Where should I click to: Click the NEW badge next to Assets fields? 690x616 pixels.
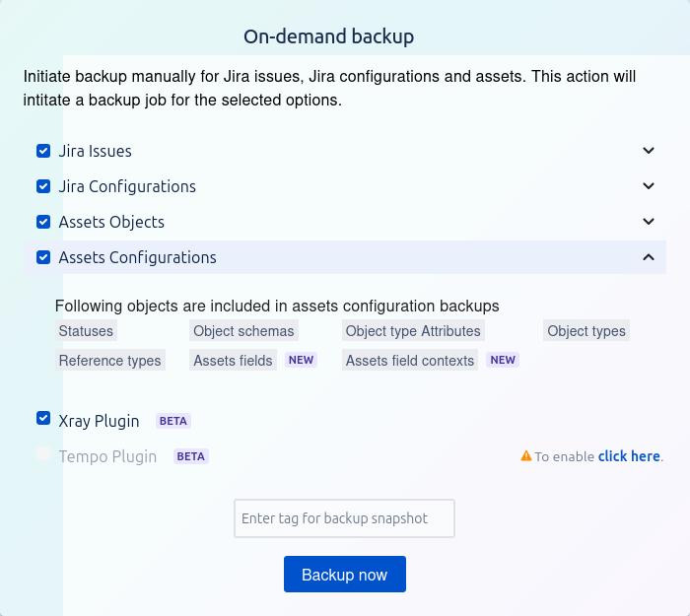[302, 360]
